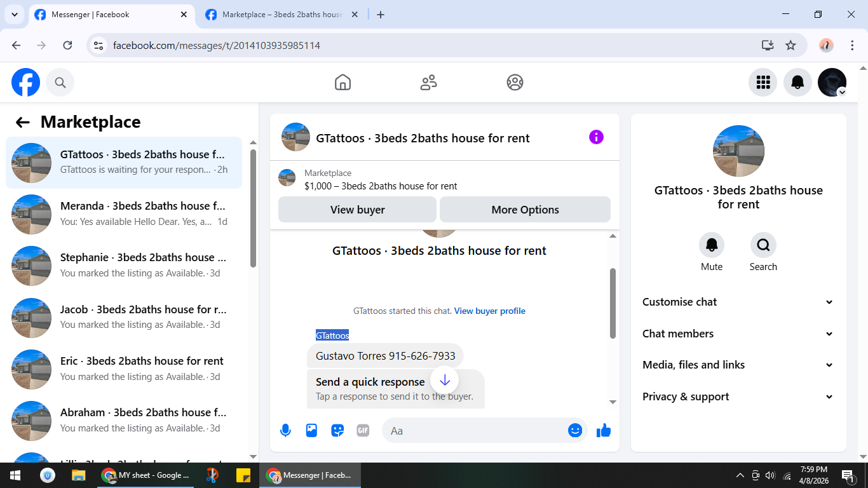The image size is (868, 488).
Task: Click the chat messages scrollbar thumb
Action: click(613, 303)
